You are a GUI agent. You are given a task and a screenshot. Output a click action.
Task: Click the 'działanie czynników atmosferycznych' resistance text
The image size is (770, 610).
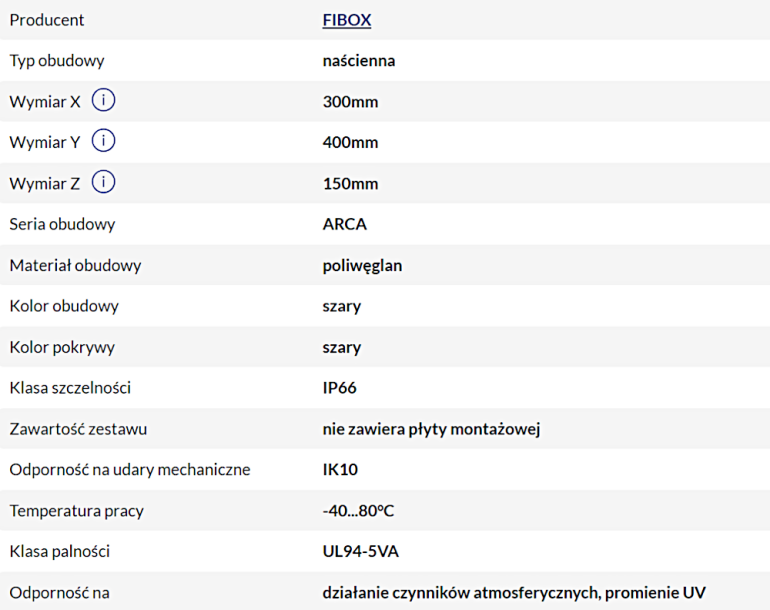pos(460,592)
